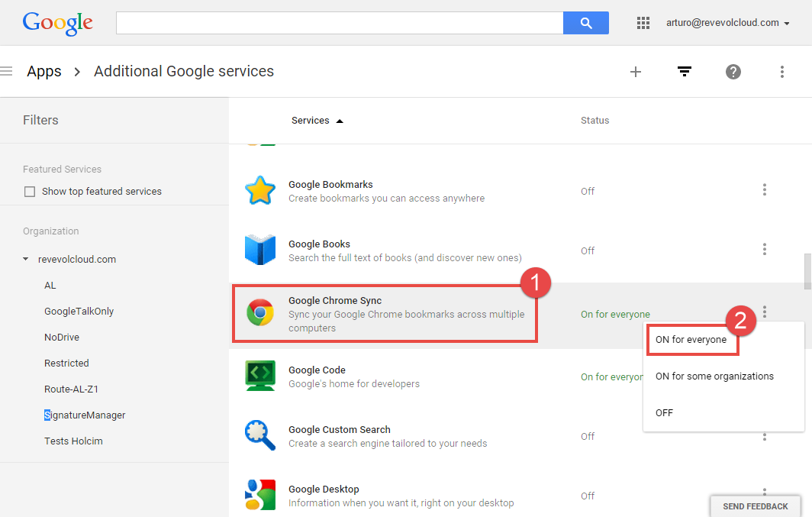Select the revevolcloud.com root organization
Screen dimensions: 812x517
[x=76, y=259]
